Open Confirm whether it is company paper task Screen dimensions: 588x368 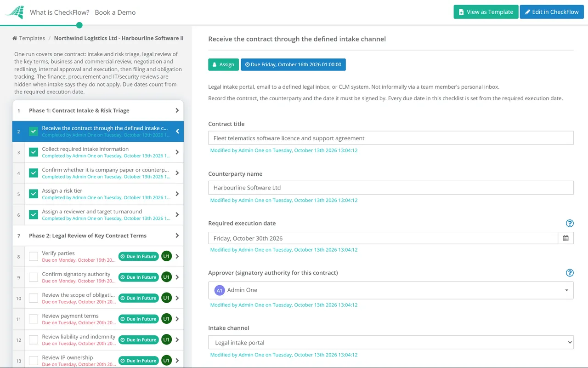pyautogui.click(x=105, y=170)
